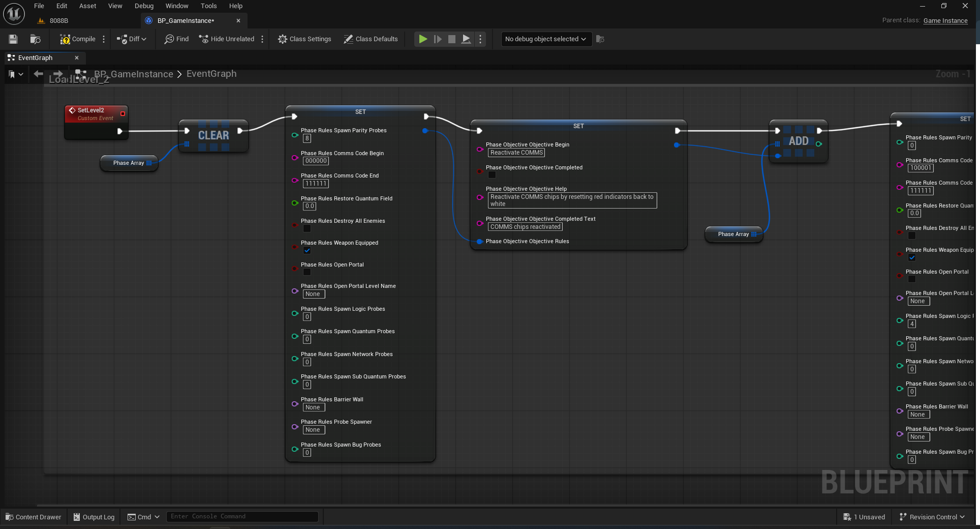The width and height of the screenshot is (980, 529).
Task: Open the debug object selection dropdown
Action: pyautogui.click(x=545, y=39)
